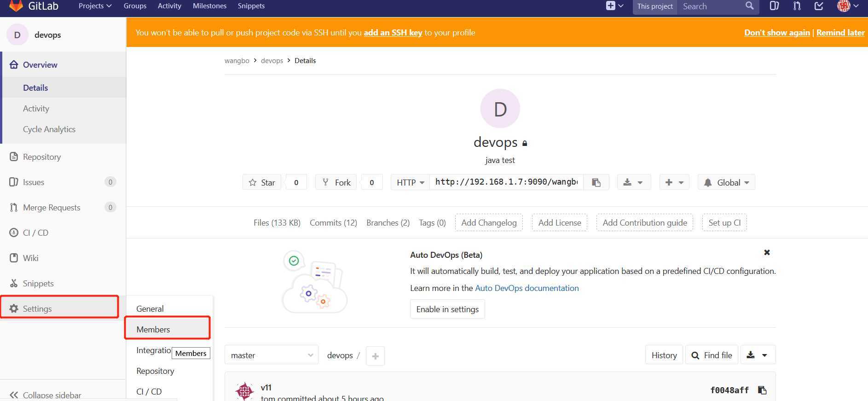Image resolution: width=868 pixels, height=401 pixels.
Task: Open Snippets in the top menu
Action: 251,6
